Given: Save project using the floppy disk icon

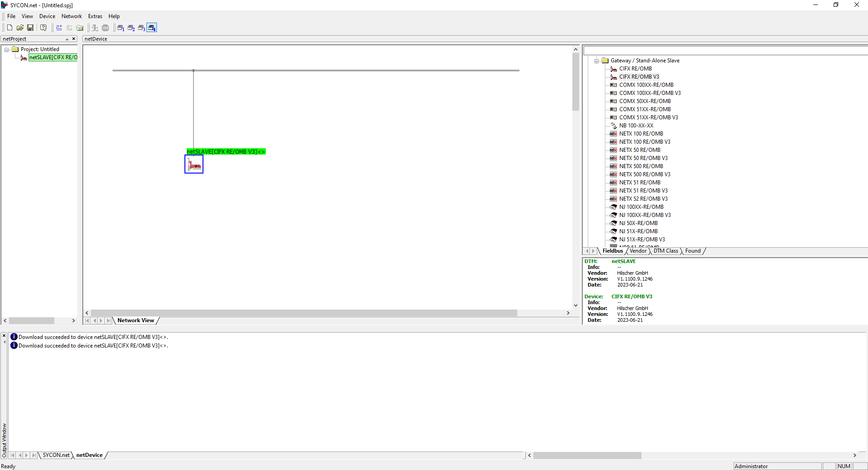Looking at the screenshot, I should pos(30,28).
